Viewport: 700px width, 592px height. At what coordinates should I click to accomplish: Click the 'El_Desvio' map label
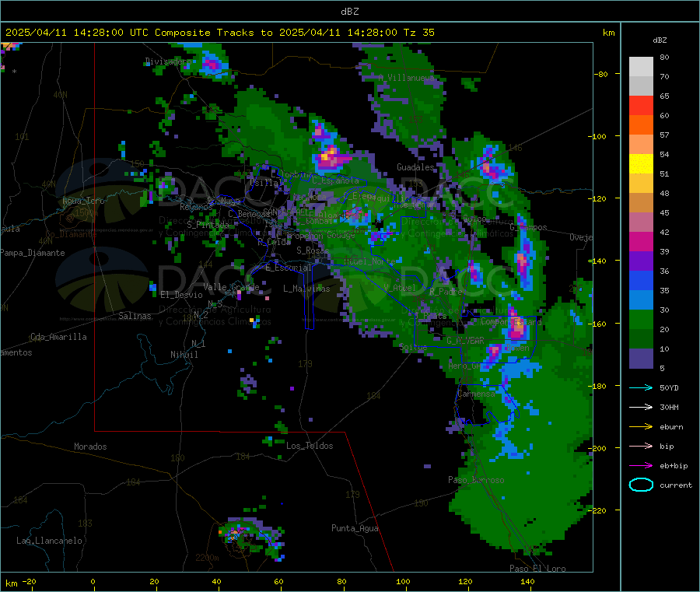coord(181,295)
